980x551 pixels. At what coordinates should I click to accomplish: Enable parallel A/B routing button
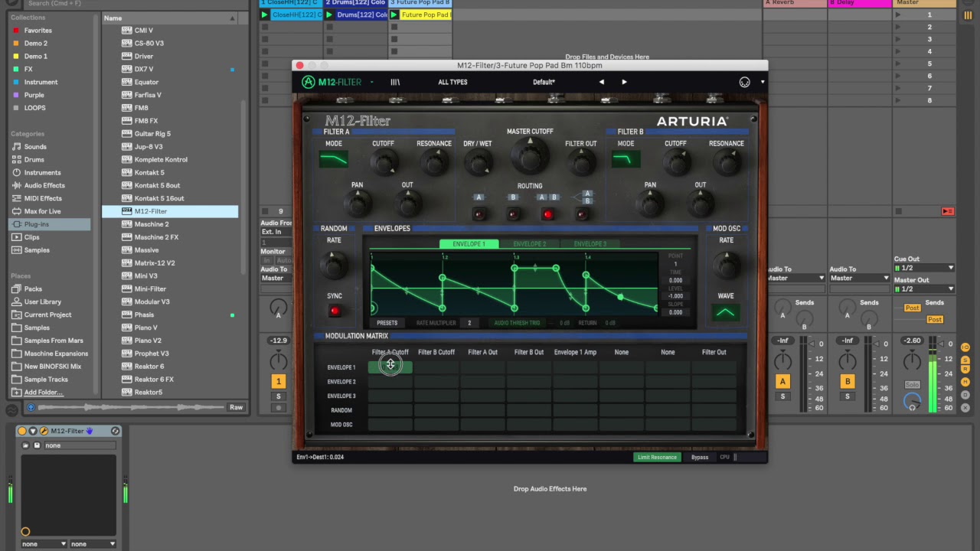pyautogui.click(x=582, y=214)
